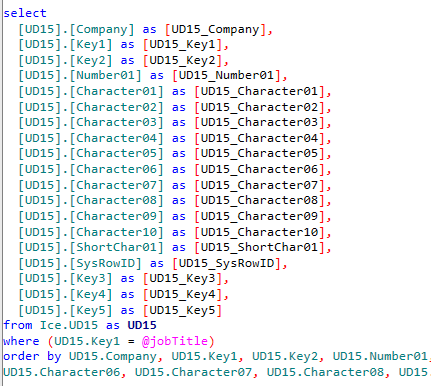This screenshot has height=386, width=431.
Task: Click [Character05] column name
Action: (116, 154)
